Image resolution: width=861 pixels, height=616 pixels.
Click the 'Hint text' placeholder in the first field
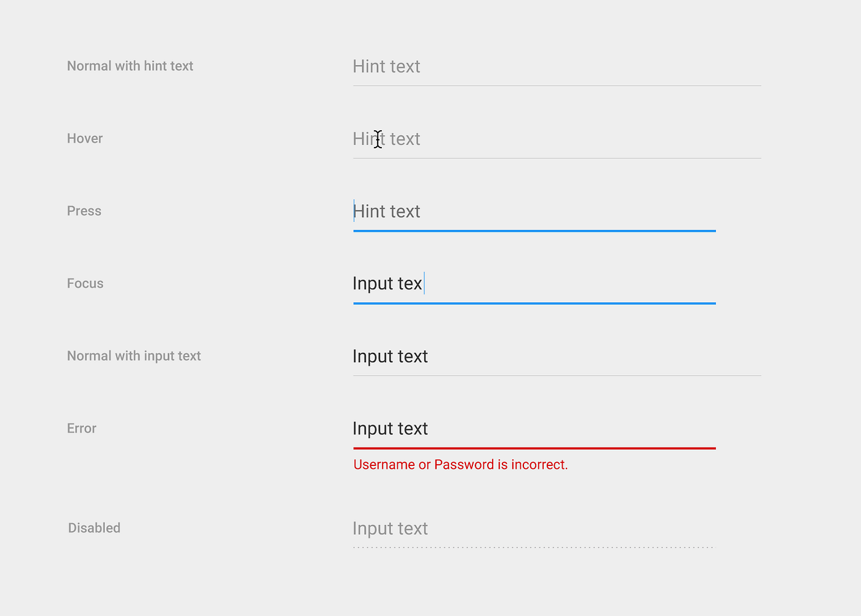pos(386,66)
